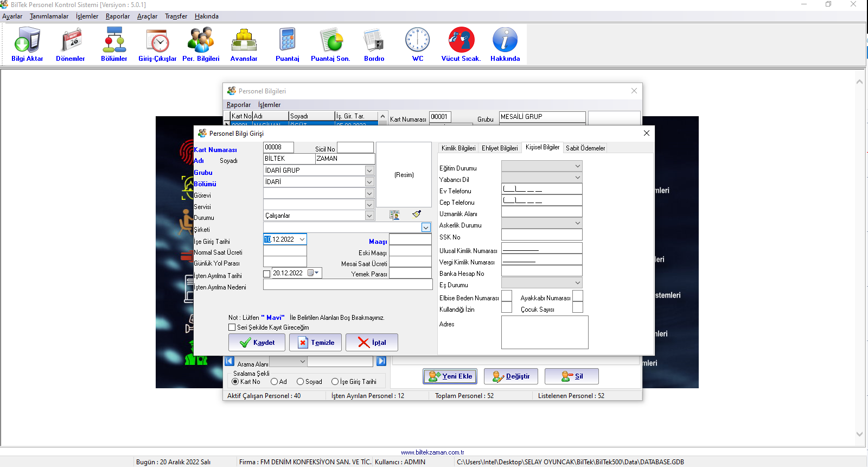Select the Ad sort radio button
This screenshot has height=467, width=868.
[x=274, y=382]
